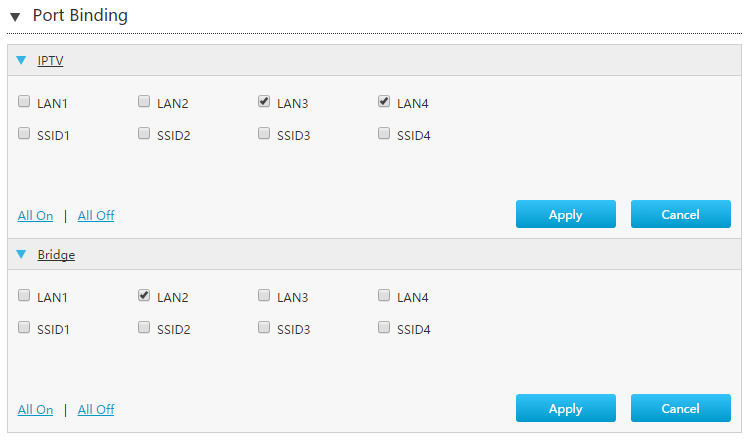Image resolution: width=752 pixels, height=445 pixels.
Task: Uncheck LAN3 in the IPTV section
Action: coord(264,102)
